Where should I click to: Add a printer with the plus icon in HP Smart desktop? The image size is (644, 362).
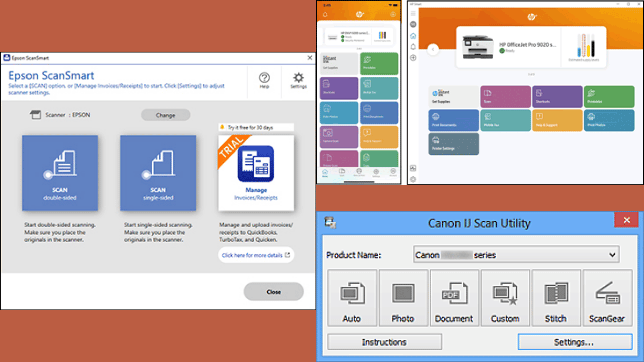[x=413, y=58]
